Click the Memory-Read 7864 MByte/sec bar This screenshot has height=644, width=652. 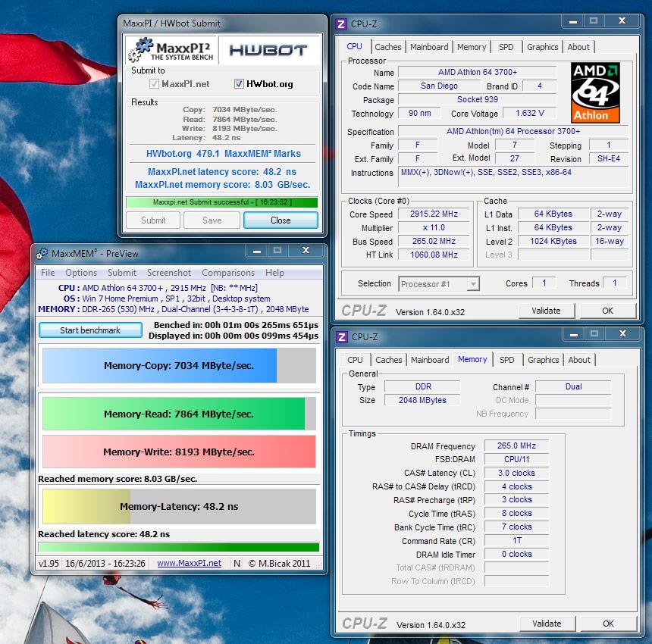point(179,414)
